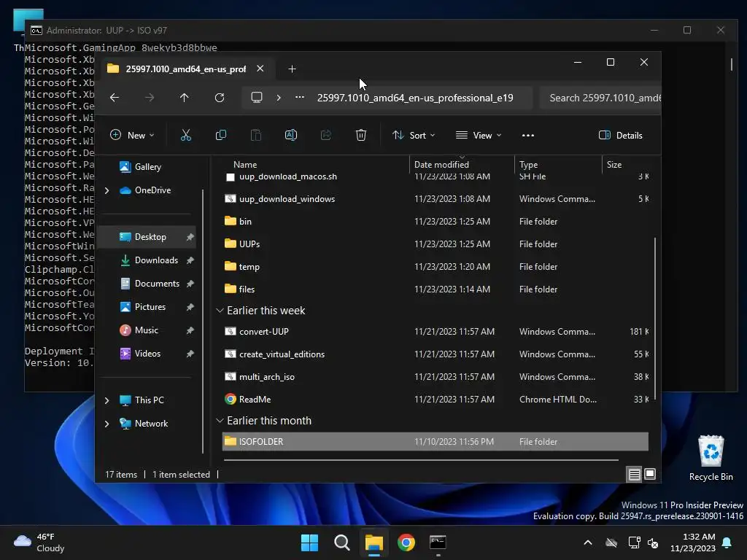This screenshot has width=747, height=560.
Task: Open Windows Start menu
Action: click(309, 542)
